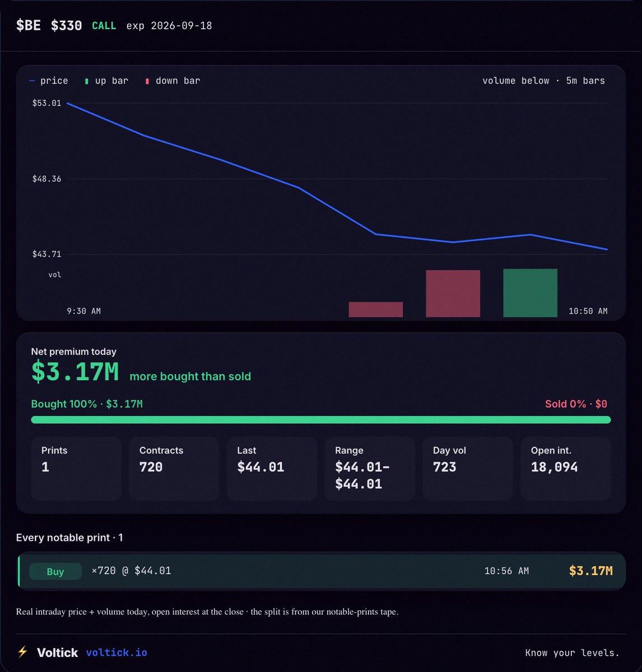This screenshot has height=672, width=642.
Task: Click the Last $44.01 stat card
Action: 272,468
